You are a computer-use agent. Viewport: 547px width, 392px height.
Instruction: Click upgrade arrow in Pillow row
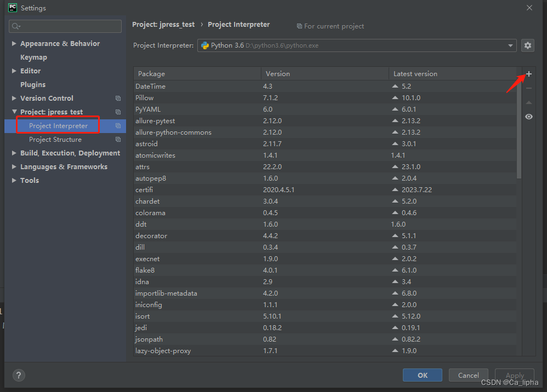click(395, 97)
